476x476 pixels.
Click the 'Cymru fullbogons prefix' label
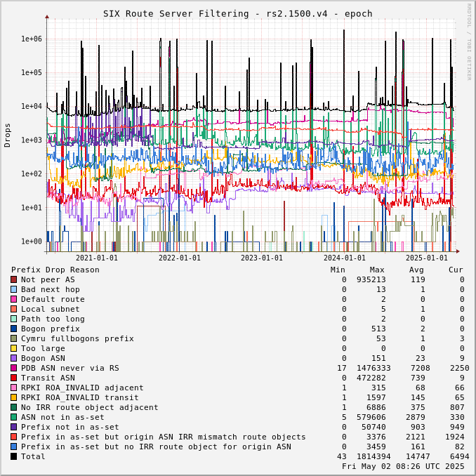(x=77, y=338)
